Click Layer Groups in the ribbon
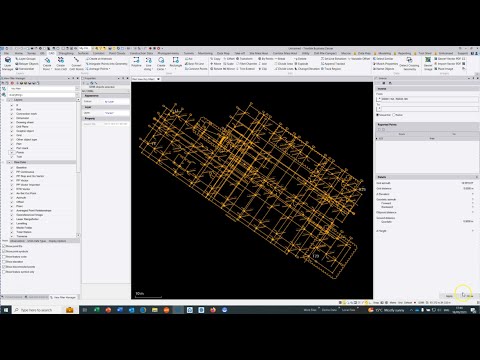This screenshot has height=360, width=480. tap(25, 59)
